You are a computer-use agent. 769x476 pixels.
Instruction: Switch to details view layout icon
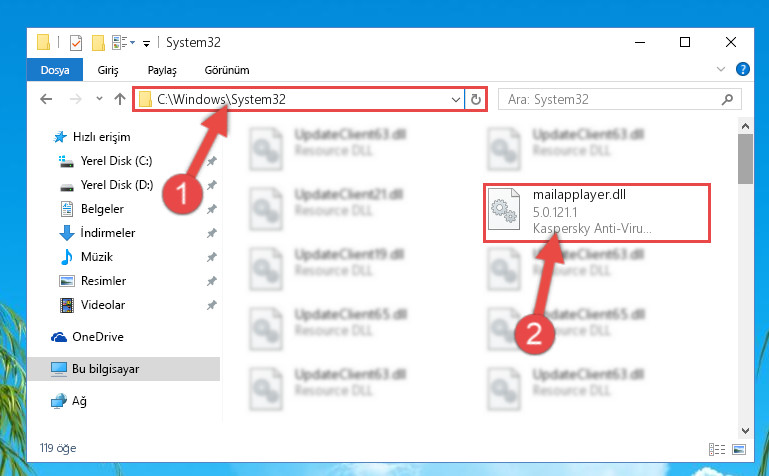coord(717,449)
